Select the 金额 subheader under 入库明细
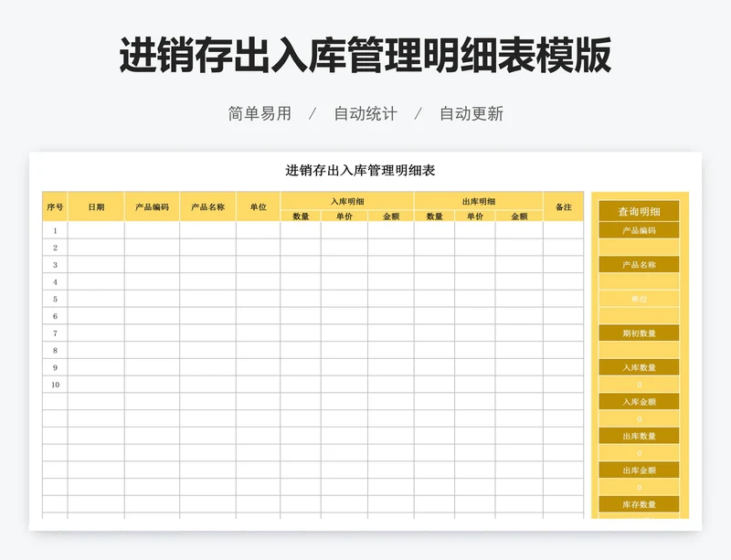This screenshot has width=731, height=560. 391,216
